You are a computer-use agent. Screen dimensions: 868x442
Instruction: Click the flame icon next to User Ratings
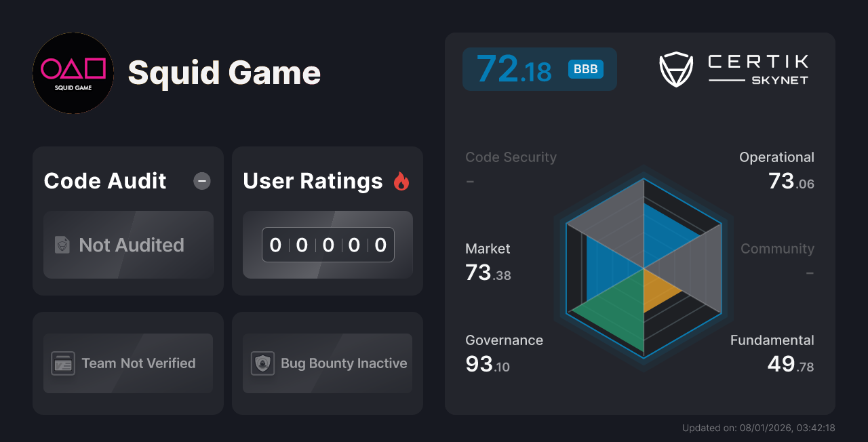(x=401, y=180)
